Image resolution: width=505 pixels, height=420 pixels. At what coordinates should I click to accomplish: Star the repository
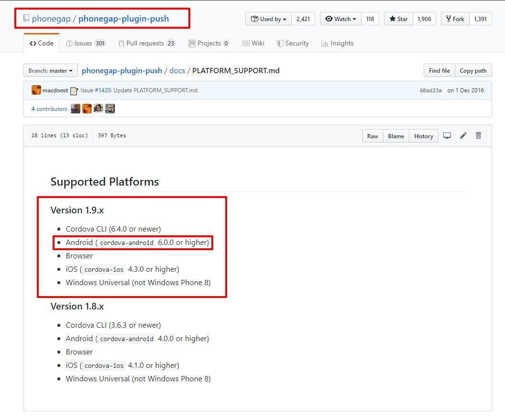[x=398, y=19]
